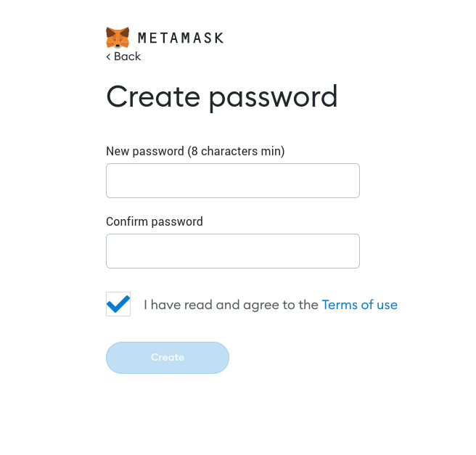
Task: Click the left chevron beside Back
Action: pos(109,57)
